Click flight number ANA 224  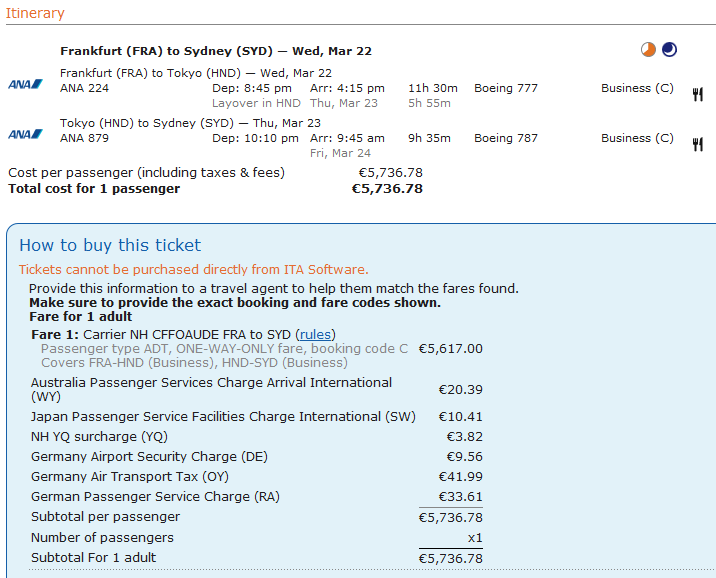(84, 88)
